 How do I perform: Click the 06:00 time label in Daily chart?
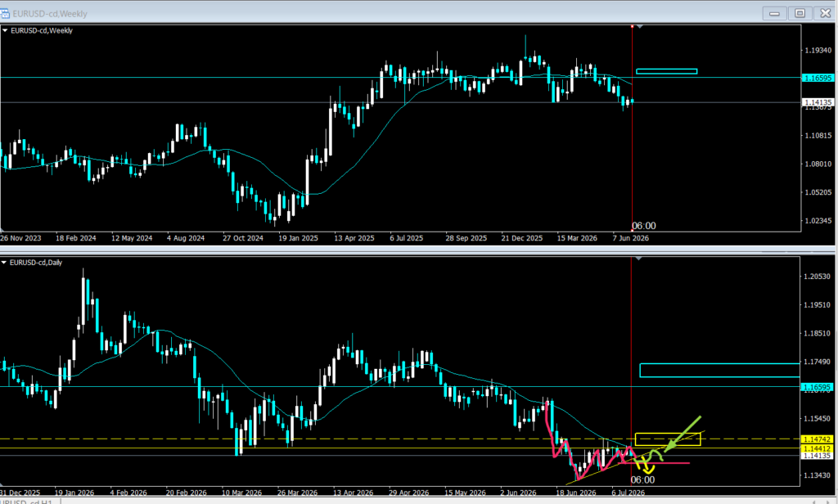tap(642, 480)
